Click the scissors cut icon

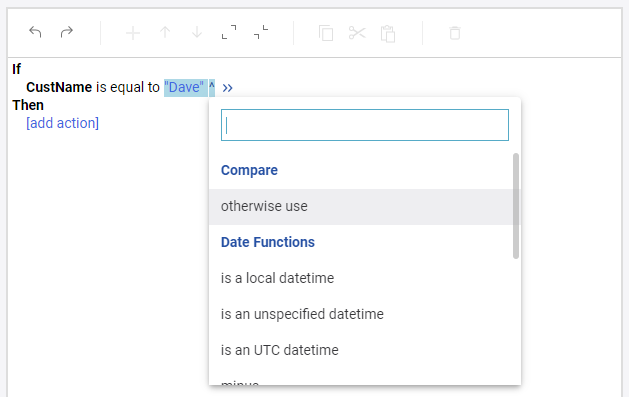point(357,32)
